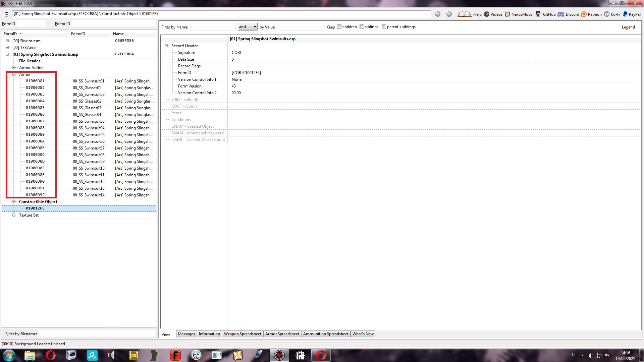Image resolution: width=644 pixels, height=362 pixels.
Task: Enable the Keep siblings checkbox
Action: click(362, 27)
